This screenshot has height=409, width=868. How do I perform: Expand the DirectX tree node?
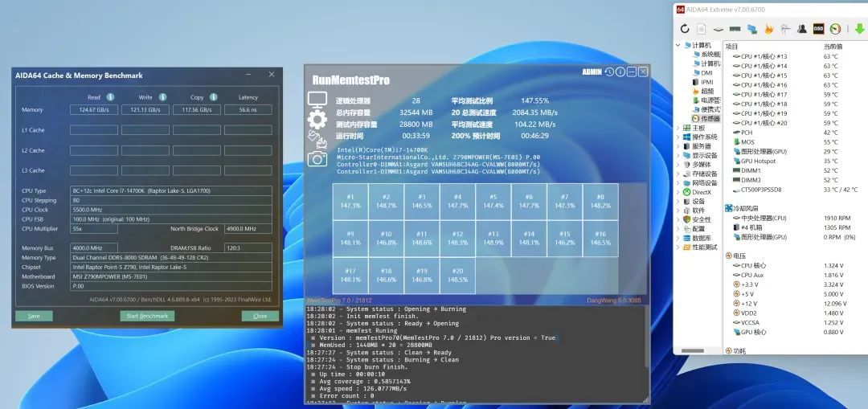[x=678, y=192]
